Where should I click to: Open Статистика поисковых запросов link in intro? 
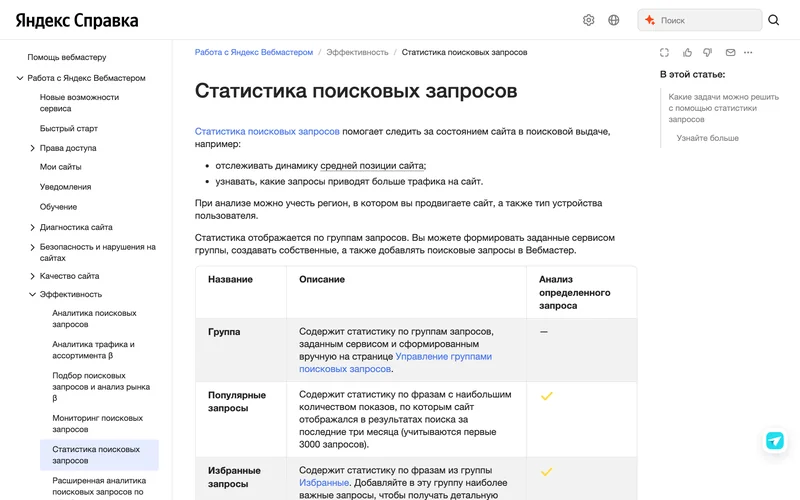[267, 131]
